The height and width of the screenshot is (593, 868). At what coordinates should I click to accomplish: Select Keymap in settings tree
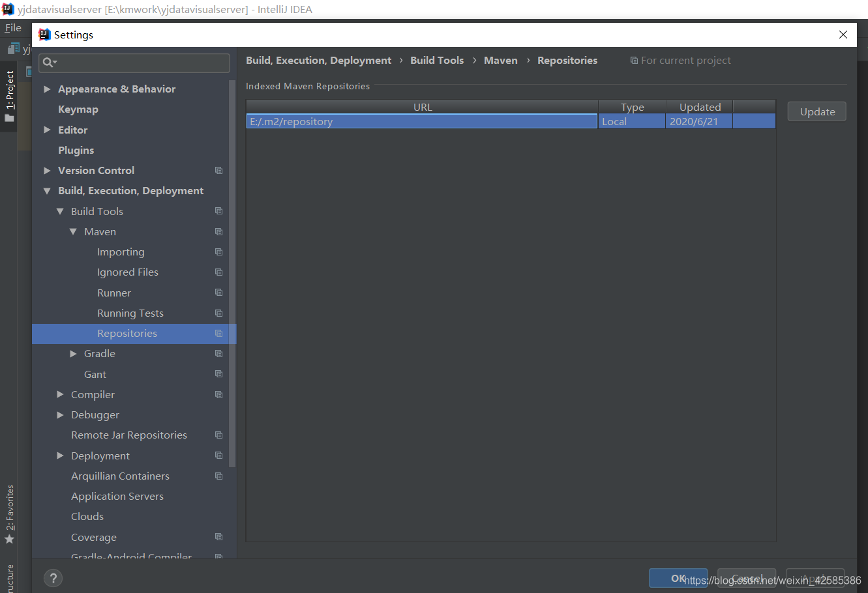point(78,109)
